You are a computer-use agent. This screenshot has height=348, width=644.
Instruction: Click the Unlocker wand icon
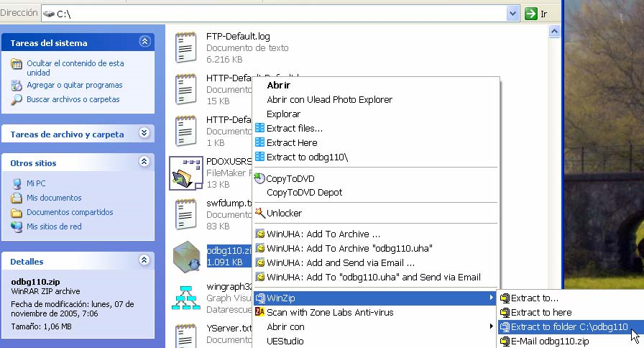click(260, 213)
